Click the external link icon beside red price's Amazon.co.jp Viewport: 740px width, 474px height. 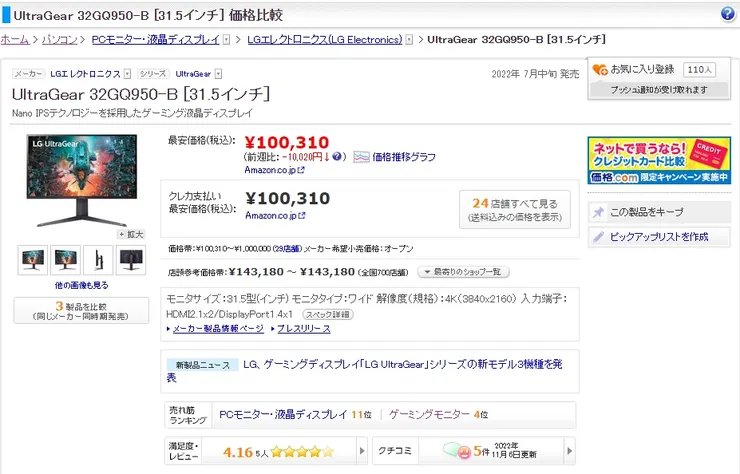pos(301,170)
